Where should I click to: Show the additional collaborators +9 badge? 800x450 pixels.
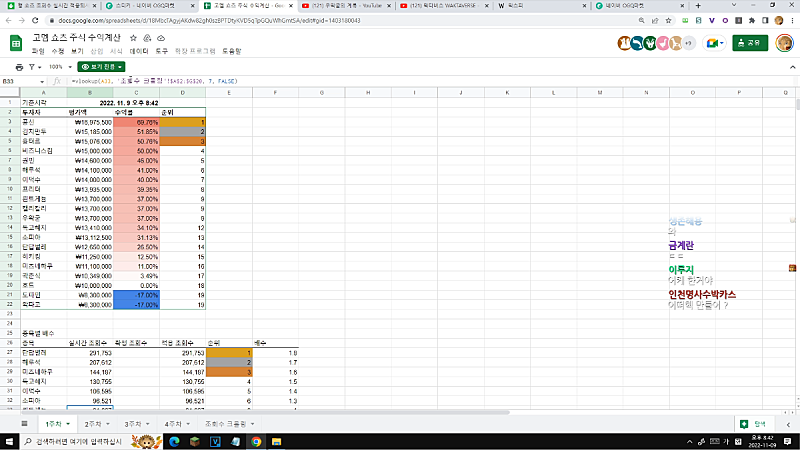point(688,43)
